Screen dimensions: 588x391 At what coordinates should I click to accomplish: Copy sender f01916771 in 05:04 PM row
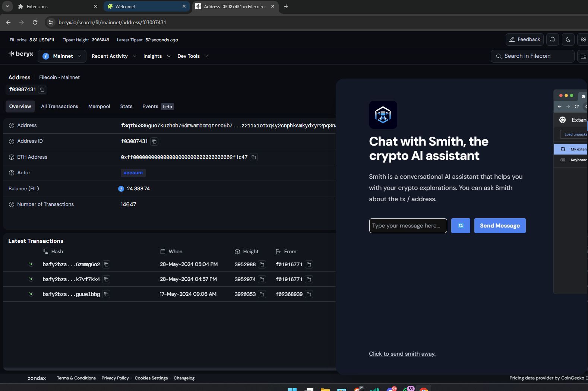pos(309,264)
